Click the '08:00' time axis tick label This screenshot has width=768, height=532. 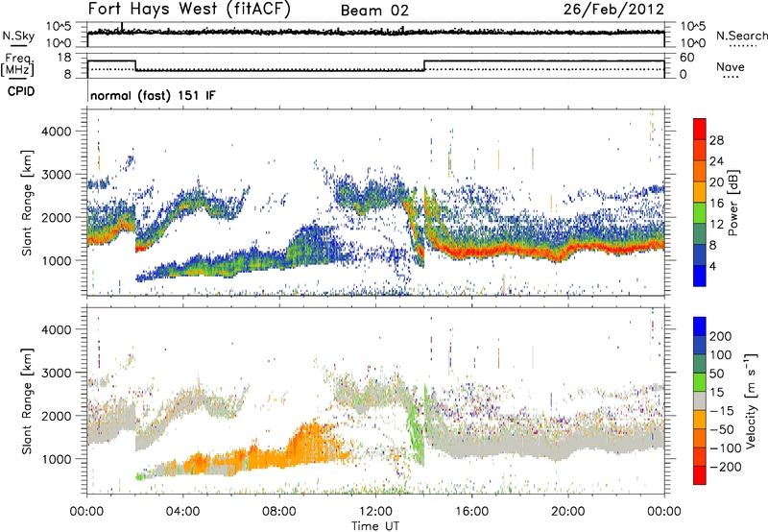pos(279,512)
